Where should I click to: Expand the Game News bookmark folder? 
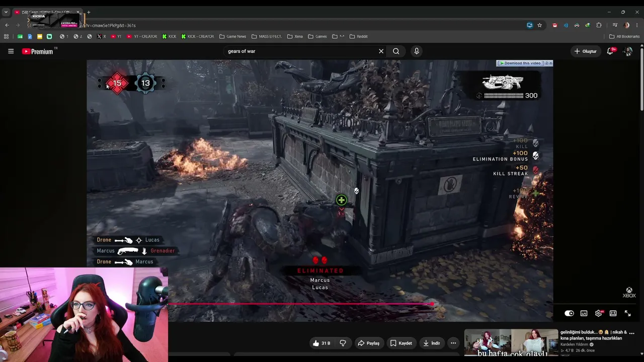pyautogui.click(x=233, y=36)
